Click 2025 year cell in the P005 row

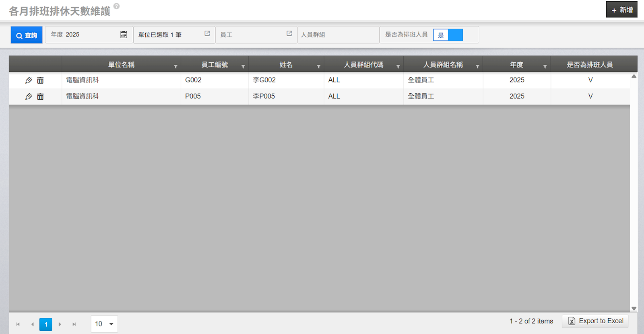point(517,96)
